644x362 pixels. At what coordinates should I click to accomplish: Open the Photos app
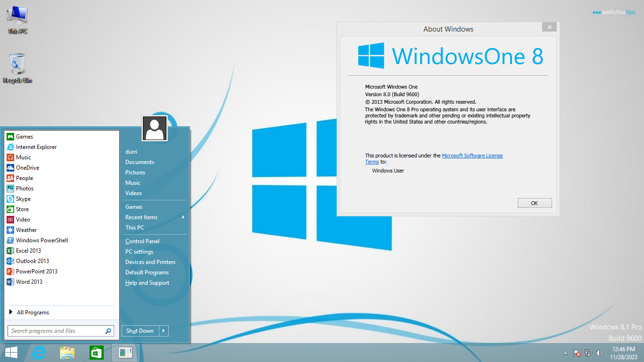tap(62, 189)
